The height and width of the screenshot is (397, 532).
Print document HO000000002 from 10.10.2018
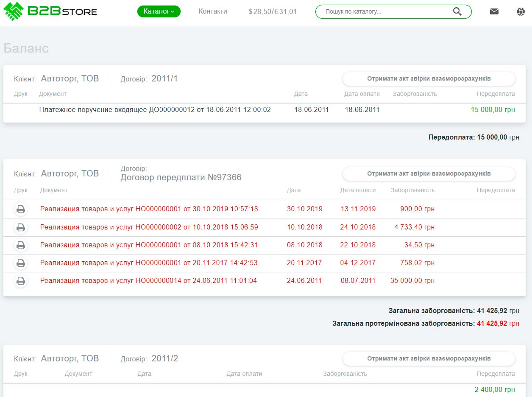(x=20, y=227)
